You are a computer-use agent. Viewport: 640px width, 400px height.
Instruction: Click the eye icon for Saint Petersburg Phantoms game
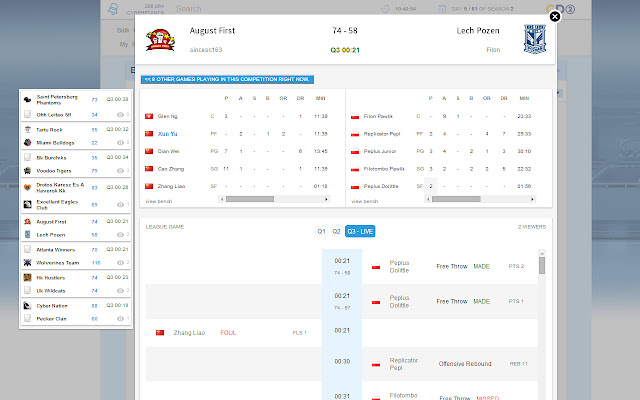pyautogui.click(x=120, y=115)
